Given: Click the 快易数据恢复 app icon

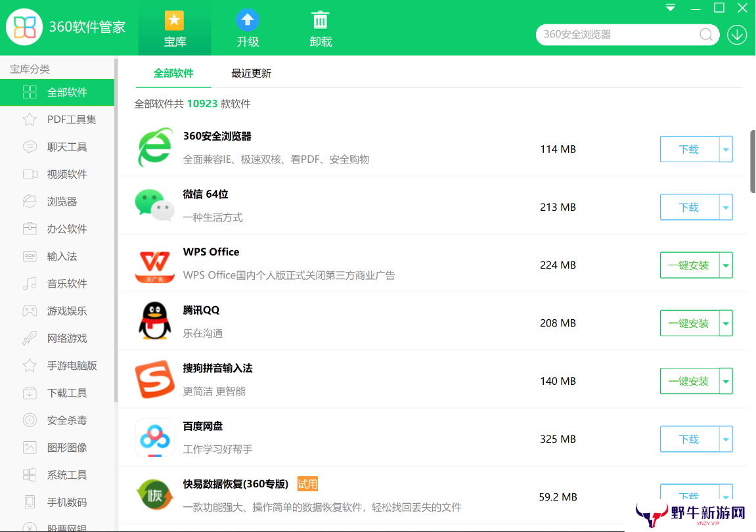Looking at the screenshot, I should [x=154, y=495].
